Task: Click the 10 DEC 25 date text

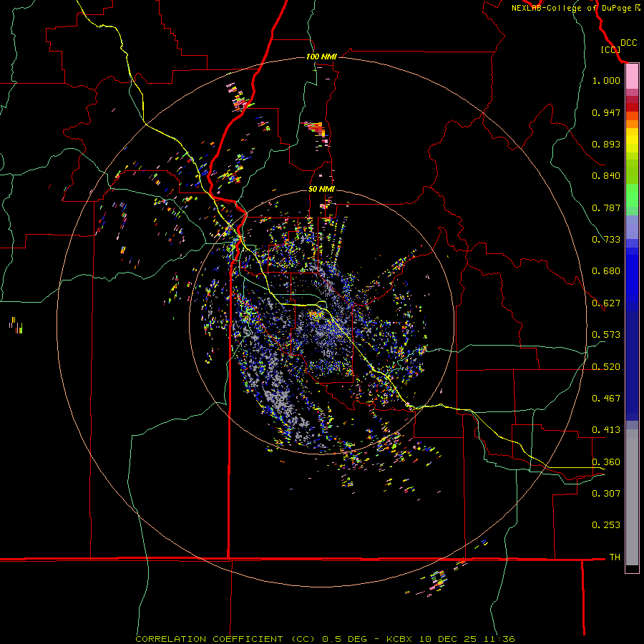Action: [x=448, y=639]
